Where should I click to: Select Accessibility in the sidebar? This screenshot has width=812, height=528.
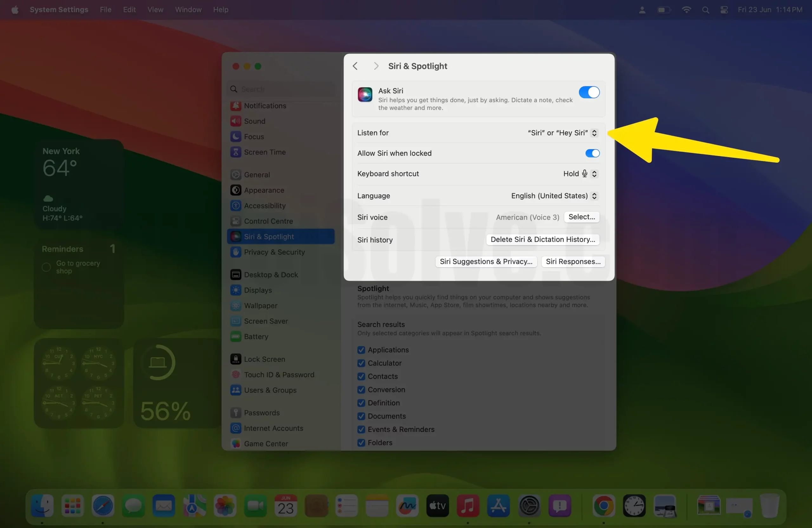click(280, 206)
